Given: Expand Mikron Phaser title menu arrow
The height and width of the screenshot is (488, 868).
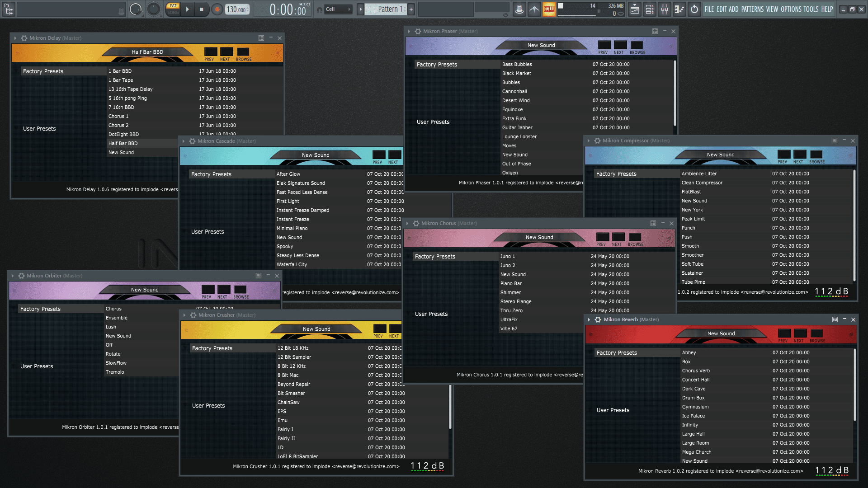Looking at the screenshot, I should 409,32.
